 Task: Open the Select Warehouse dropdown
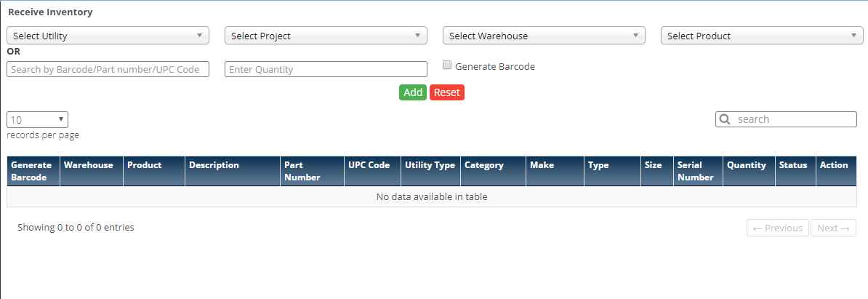point(544,36)
